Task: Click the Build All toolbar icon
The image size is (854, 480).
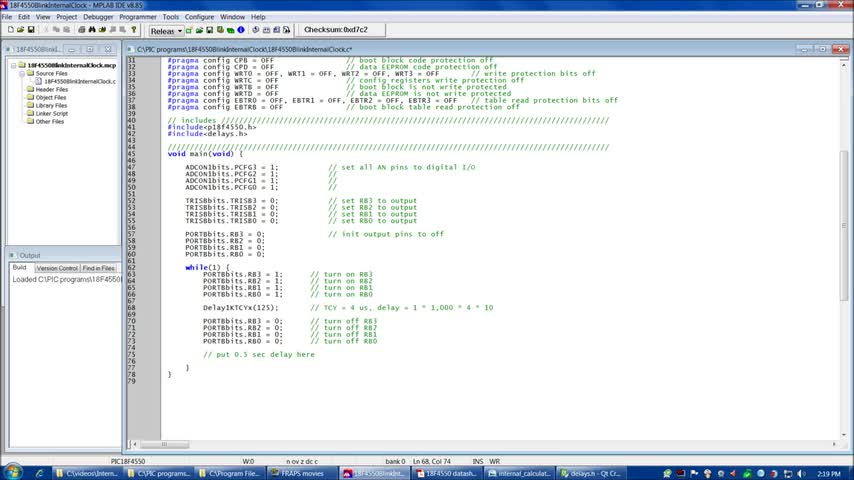Action: coord(266,31)
